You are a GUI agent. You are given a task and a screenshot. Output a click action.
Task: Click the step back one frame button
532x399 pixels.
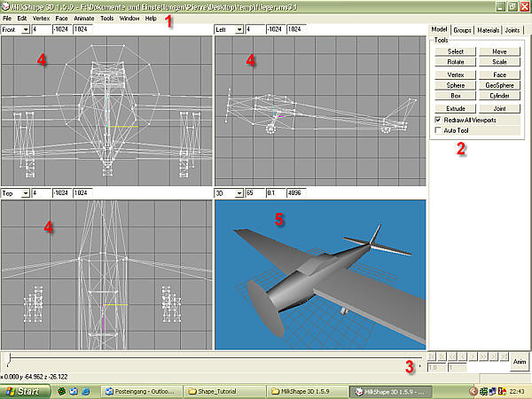(462, 356)
